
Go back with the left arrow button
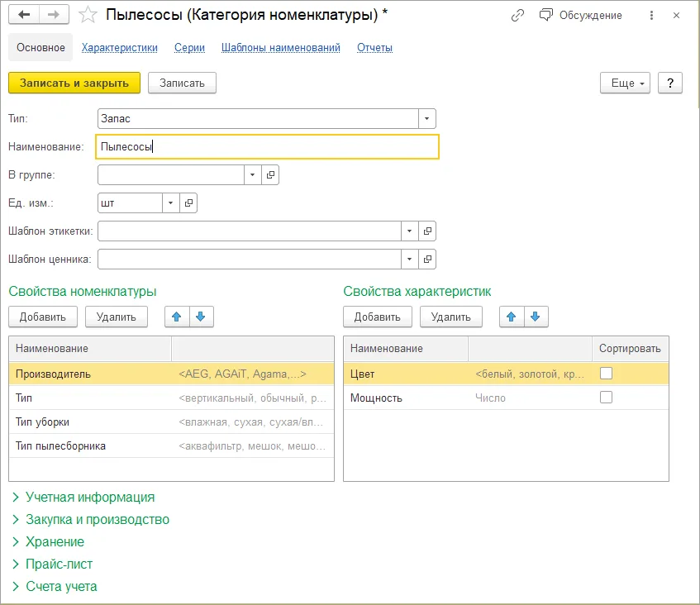coord(24,15)
